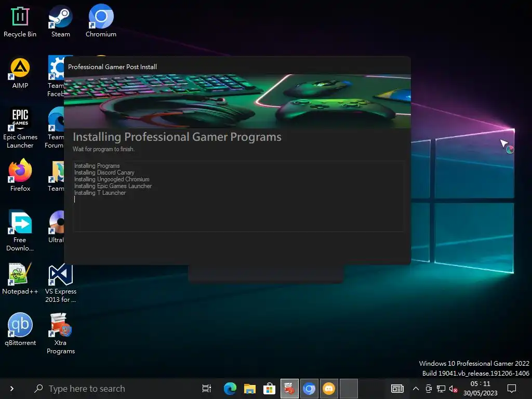Open the qBittorrent desktop shortcut

click(20, 330)
